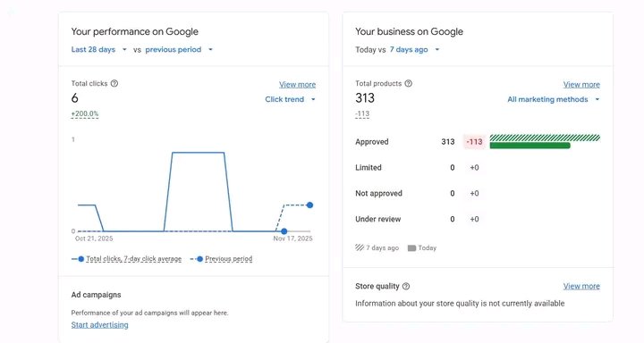Image resolution: width=644 pixels, height=343 pixels.
Task: Click the +200.0% clicks change value
Action: click(x=85, y=113)
